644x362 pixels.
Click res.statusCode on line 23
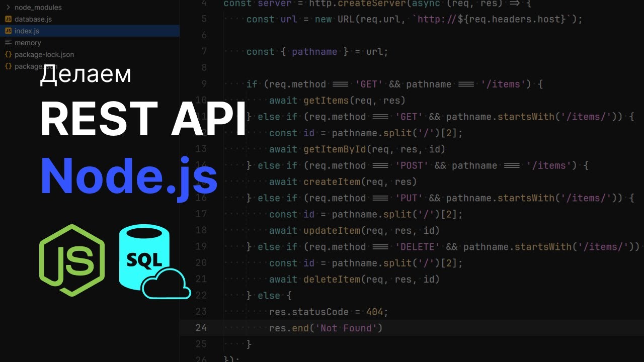(x=309, y=312)
